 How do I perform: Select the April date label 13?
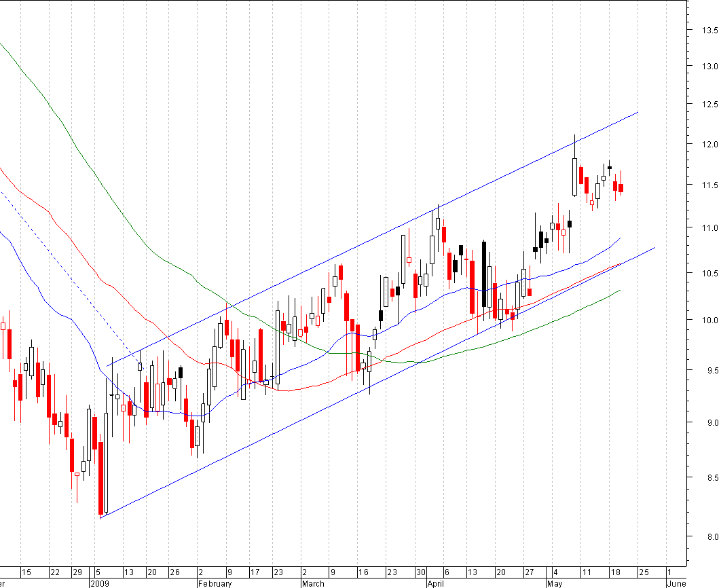coord(473,572)
